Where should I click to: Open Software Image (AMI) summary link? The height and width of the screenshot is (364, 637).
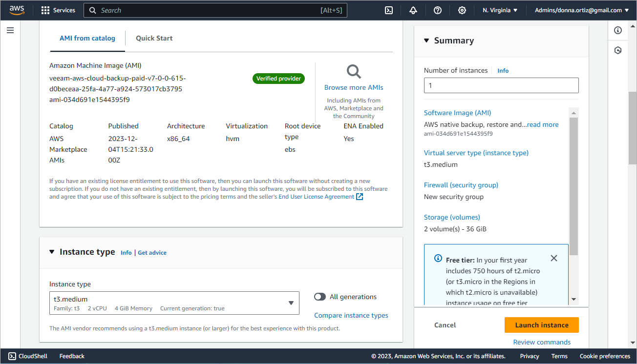458,113
